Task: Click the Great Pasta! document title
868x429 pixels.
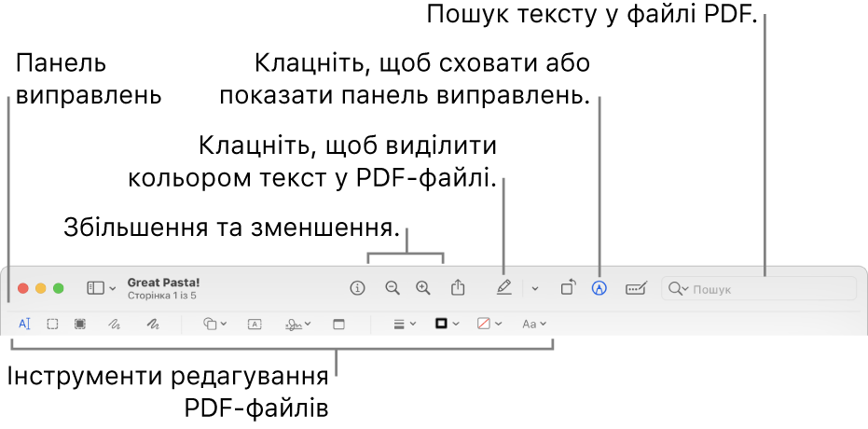Action: point(163,283)
